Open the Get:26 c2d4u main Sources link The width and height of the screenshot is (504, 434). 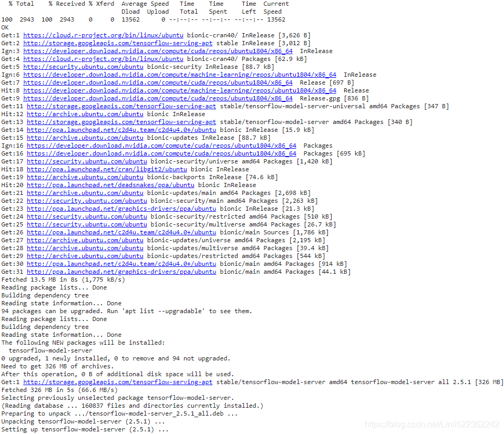point(121,232)
